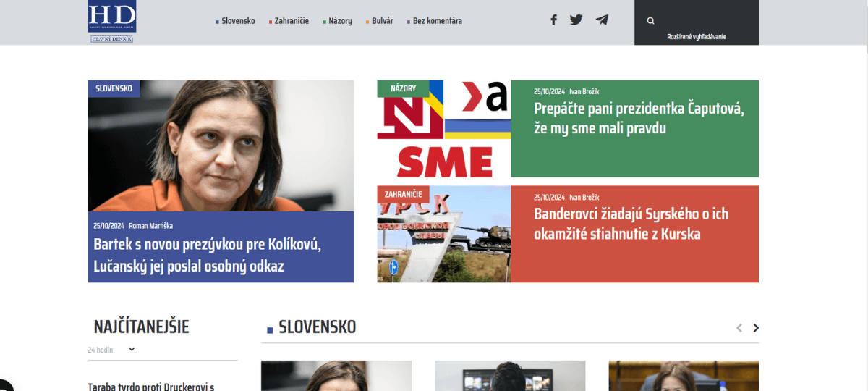The height and width of the screenshot is (391, 868).
Task: Open the Zahraničie menu item
Action: [x=289, y=21]
